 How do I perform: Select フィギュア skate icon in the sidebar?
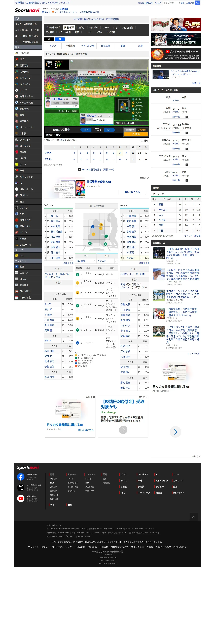click(x=17, y=140)
